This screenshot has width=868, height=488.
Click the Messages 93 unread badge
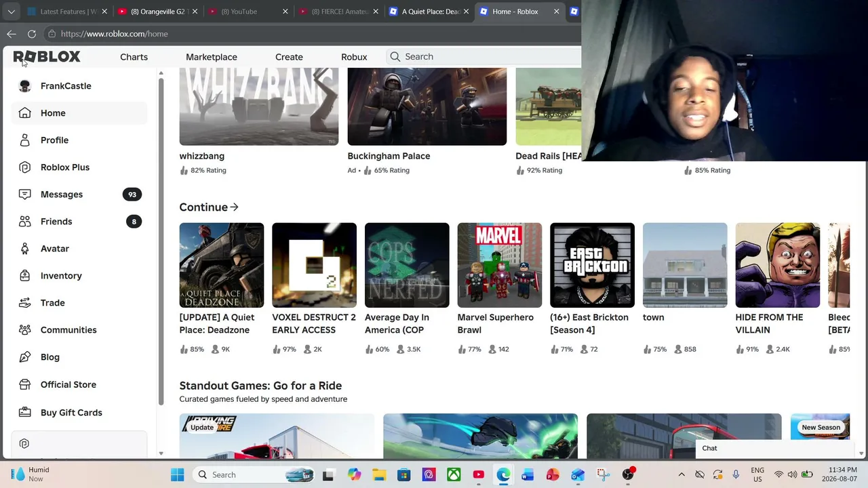pyautogui.click(x=132, y=195)
